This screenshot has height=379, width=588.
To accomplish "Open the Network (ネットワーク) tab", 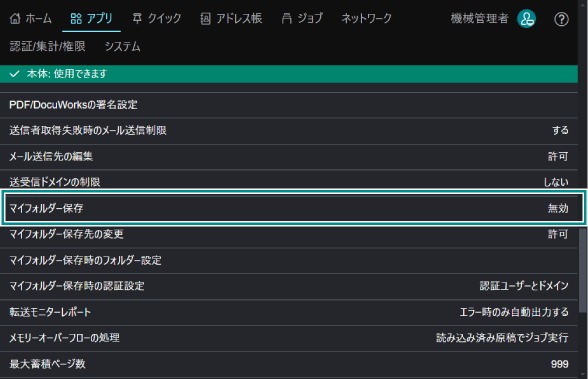I will [x=366, y=18].
